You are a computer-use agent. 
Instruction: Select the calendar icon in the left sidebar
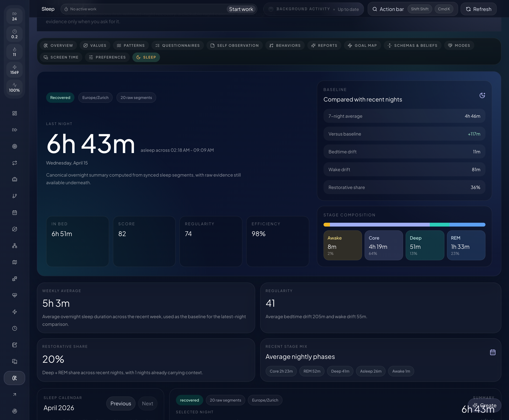point(14,212)
